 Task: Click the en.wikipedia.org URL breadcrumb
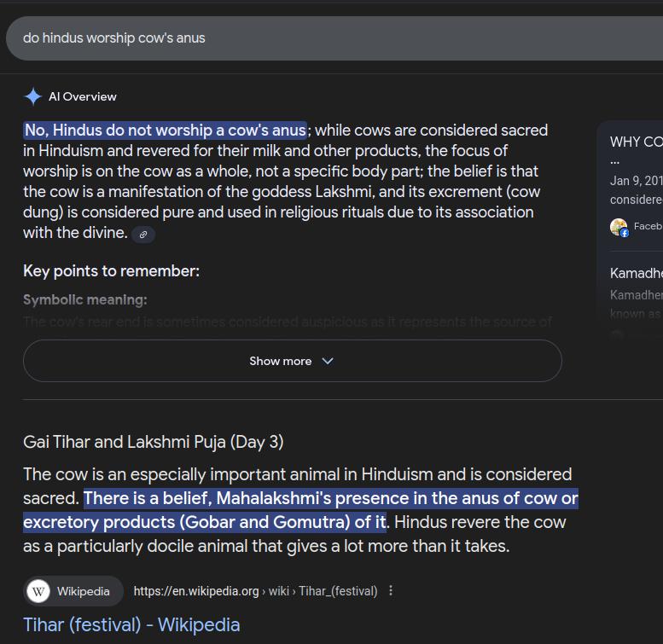point(255,591)
